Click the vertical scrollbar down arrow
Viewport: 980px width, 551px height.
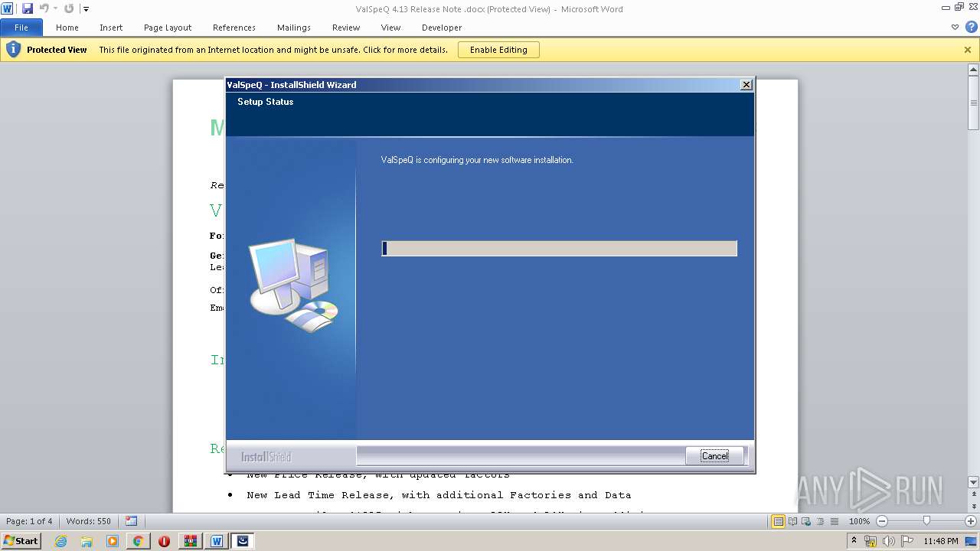click(x=974, y=482)
